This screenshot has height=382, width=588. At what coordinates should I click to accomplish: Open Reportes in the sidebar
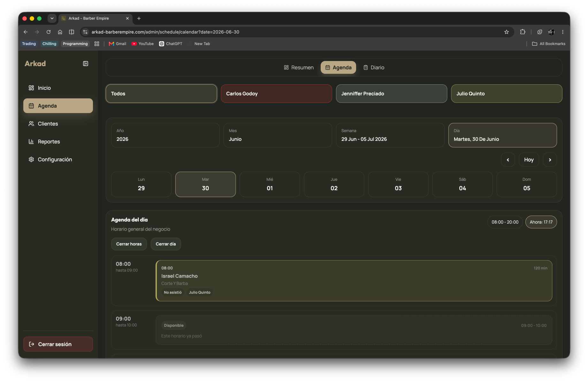(58, 141)
